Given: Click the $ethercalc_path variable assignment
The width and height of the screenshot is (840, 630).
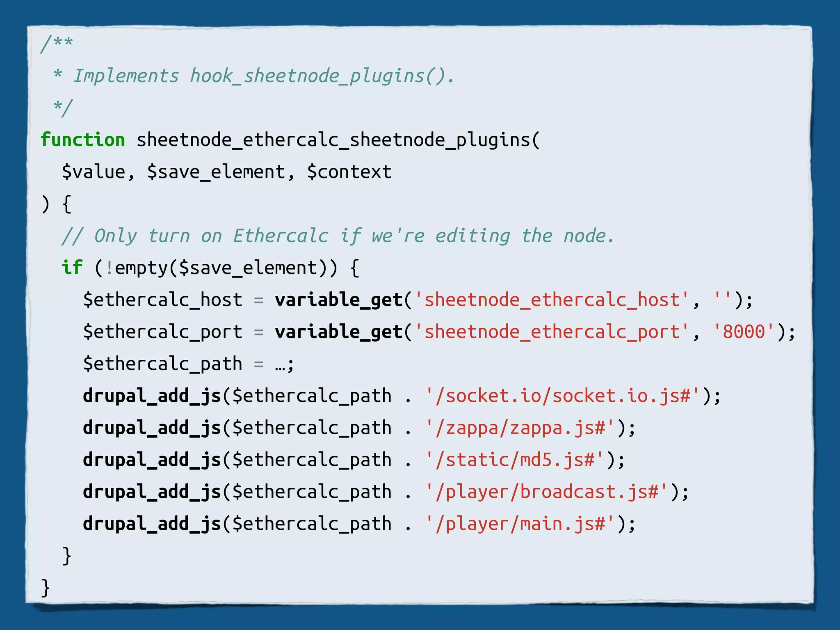Looking at the screenshot, I should [162, 364].
